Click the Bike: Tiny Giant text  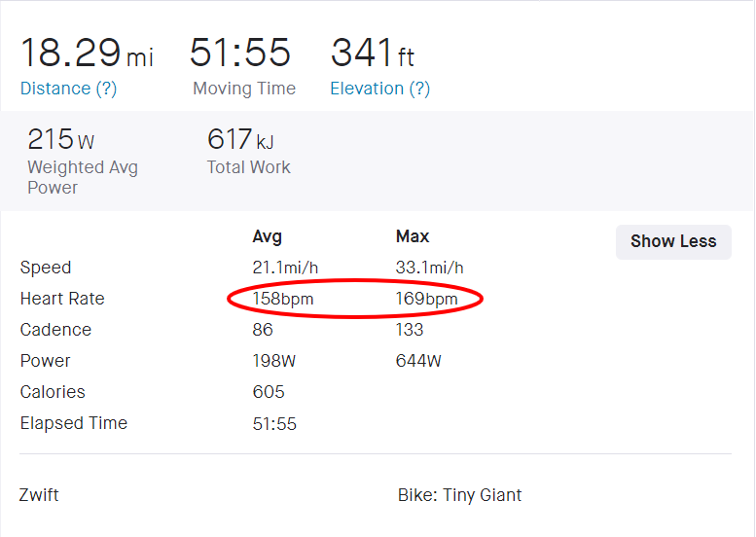pyautogui.click(x=459, y=495)
